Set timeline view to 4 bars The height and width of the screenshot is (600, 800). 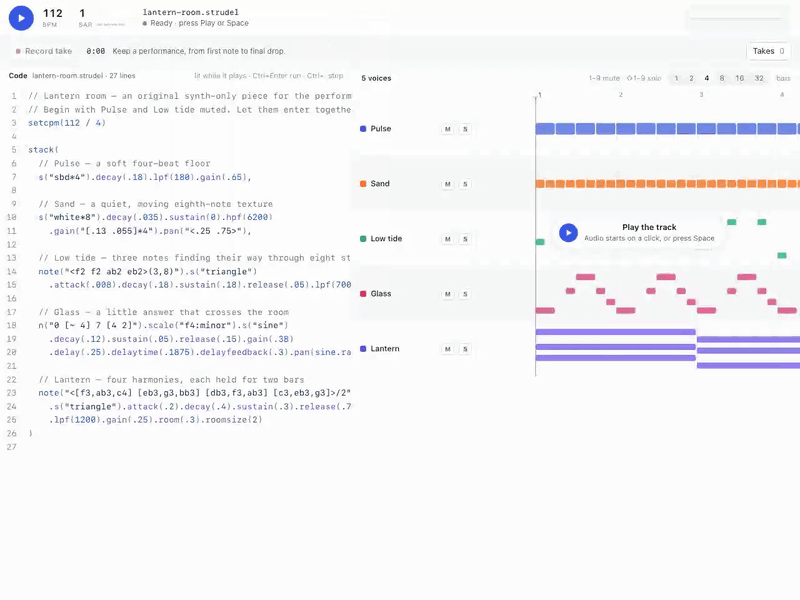[x=707, y=78]
